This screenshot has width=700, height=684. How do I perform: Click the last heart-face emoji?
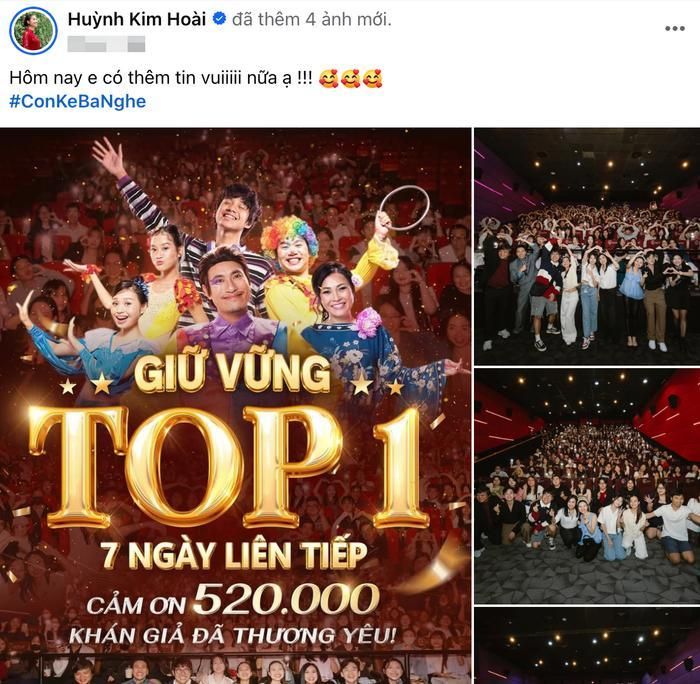pyautogui.click(x=372, y=79)
